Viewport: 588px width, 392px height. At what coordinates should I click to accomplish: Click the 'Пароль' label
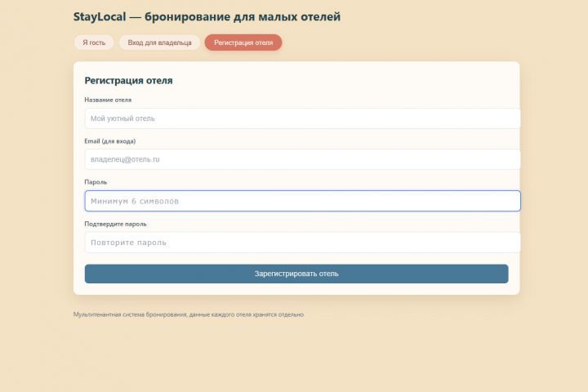(x=96, y=182)
